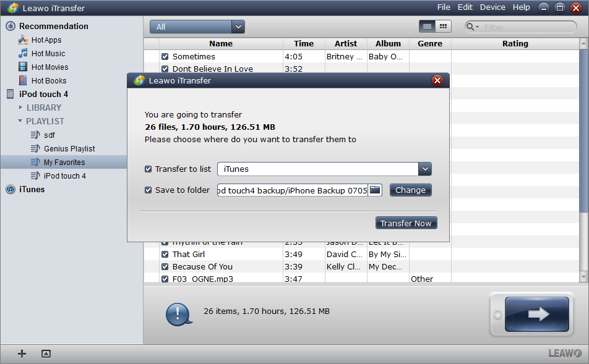
Task: Add a new playlist with plus icon
Action: click(x=22, y=353)
